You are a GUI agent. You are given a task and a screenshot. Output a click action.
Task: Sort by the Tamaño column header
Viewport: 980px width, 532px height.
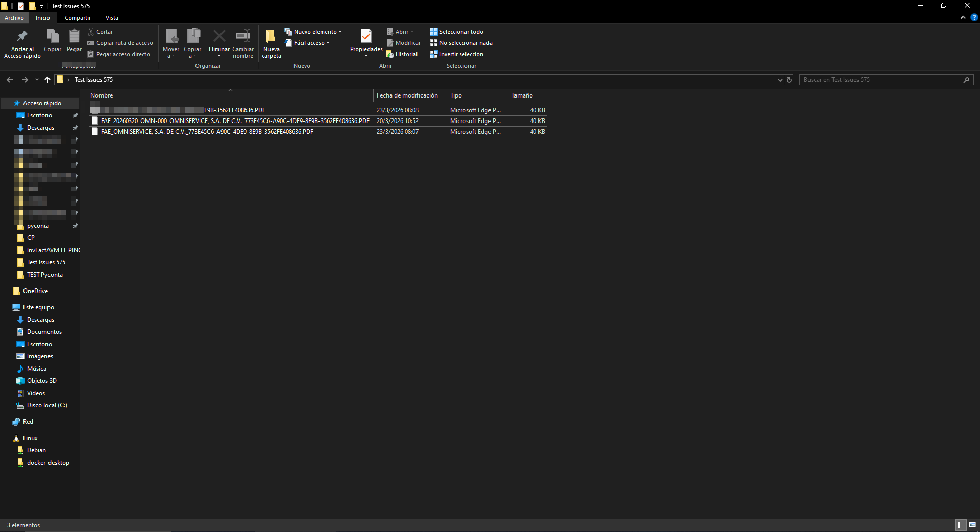[528, 95]
